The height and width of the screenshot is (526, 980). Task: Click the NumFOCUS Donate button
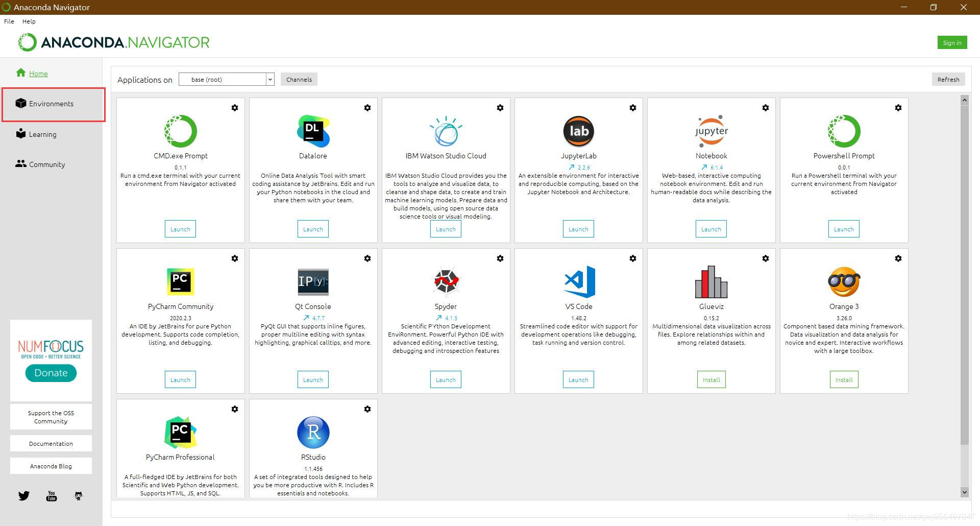[51, 373]
